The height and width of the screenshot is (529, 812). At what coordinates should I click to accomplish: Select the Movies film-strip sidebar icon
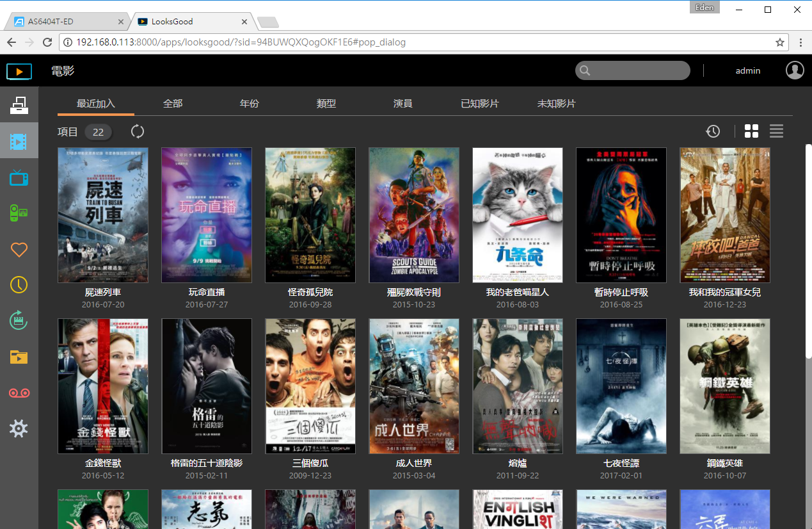tap(19, 141)
